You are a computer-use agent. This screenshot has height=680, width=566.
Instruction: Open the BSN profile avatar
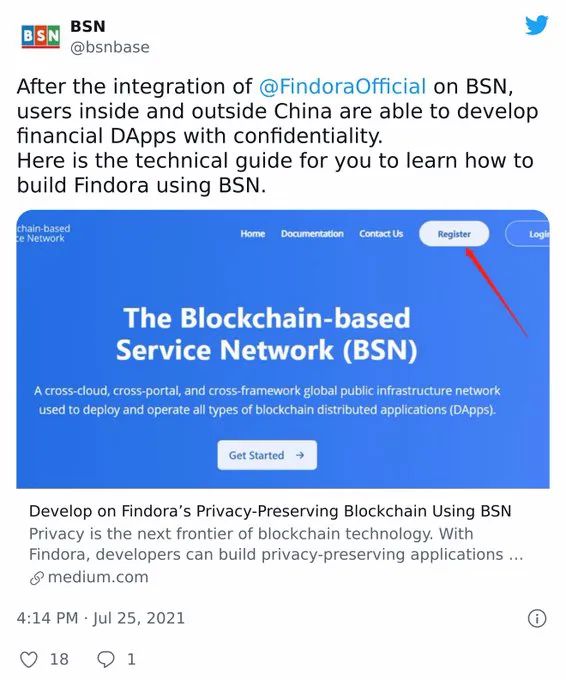(x=40, y=37)
